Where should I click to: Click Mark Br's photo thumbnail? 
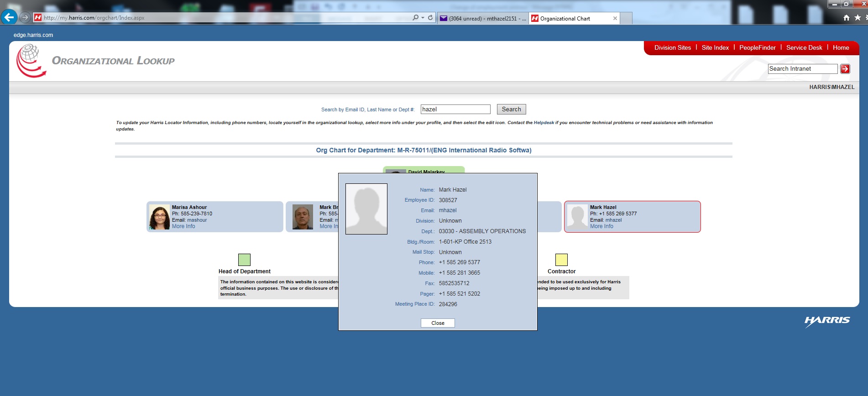303,217
